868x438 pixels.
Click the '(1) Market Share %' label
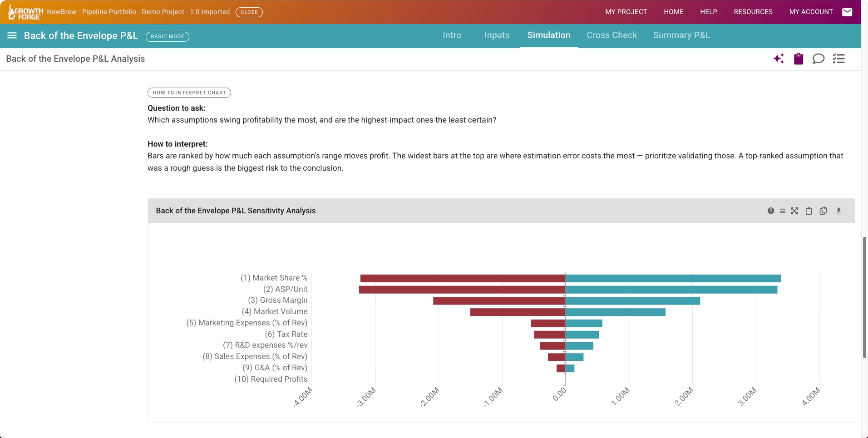(x=274, y=278)
